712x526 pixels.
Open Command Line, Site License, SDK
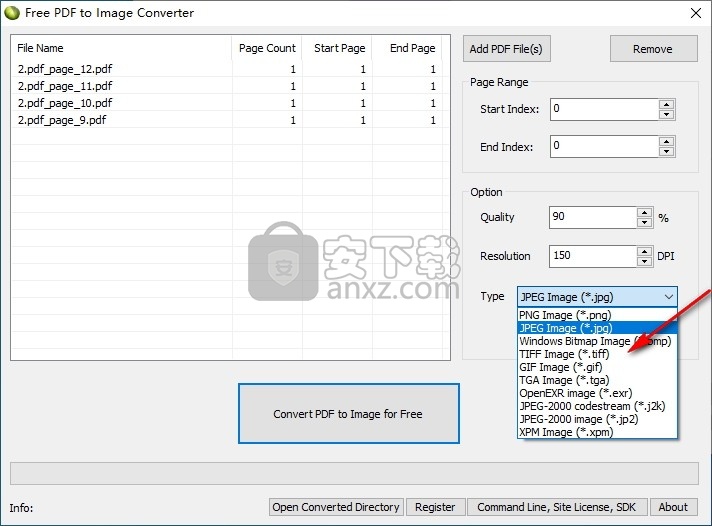coord(557,507)
